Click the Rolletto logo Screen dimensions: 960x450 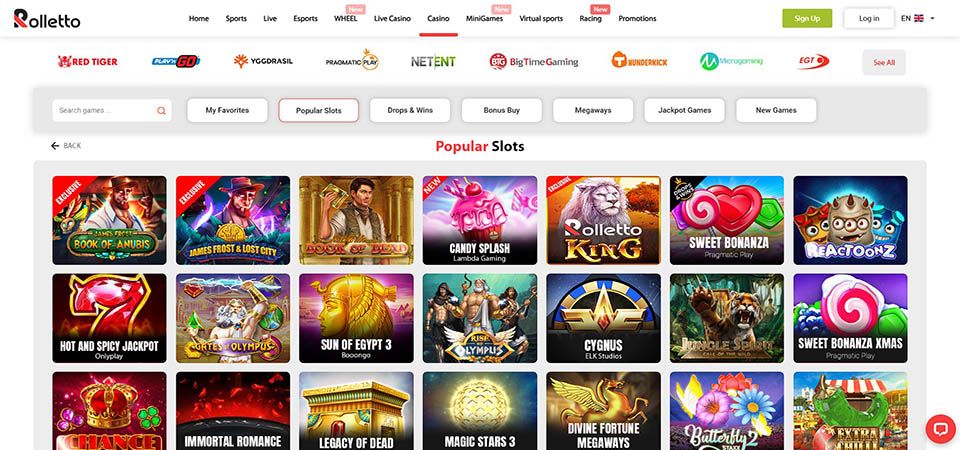click(47, 18)
